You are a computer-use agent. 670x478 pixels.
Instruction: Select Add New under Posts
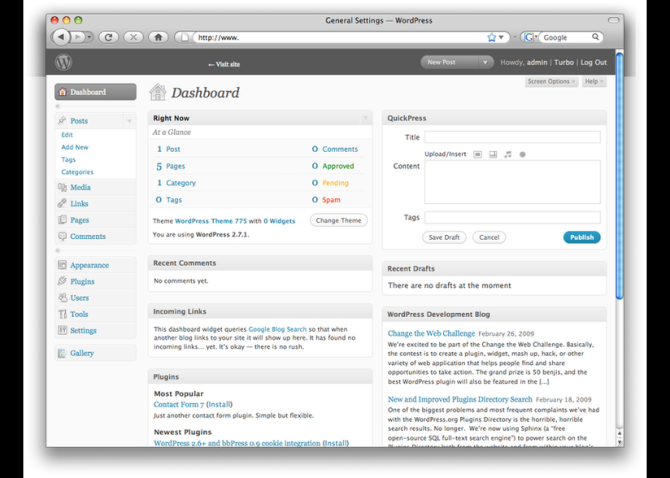[x=75, y=147]
